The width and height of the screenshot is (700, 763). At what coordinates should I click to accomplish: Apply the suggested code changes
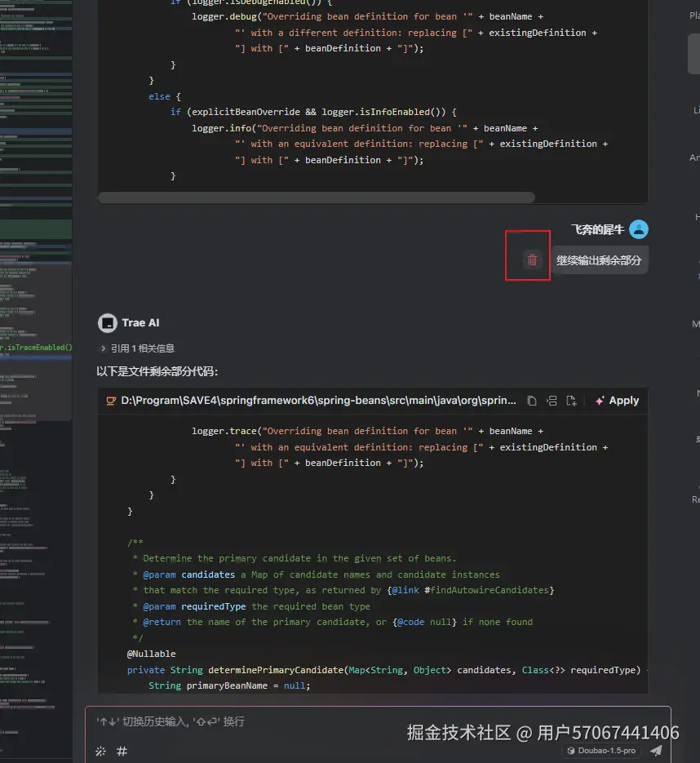point(617,401)
